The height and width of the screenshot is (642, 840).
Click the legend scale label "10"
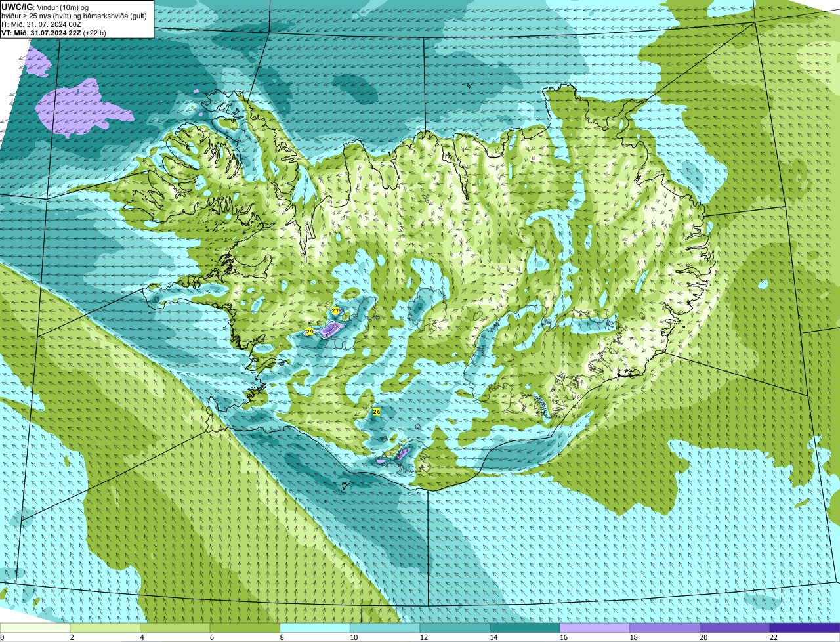(354, 637)
